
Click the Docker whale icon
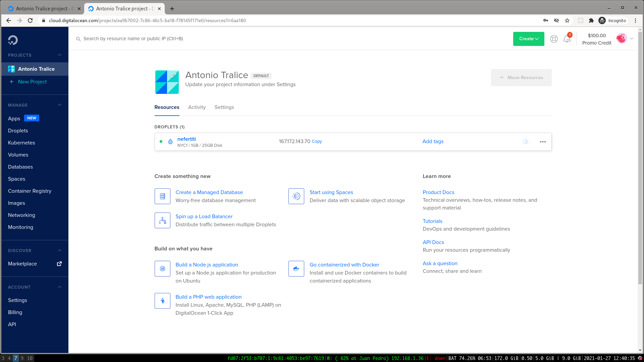point(296,268)
